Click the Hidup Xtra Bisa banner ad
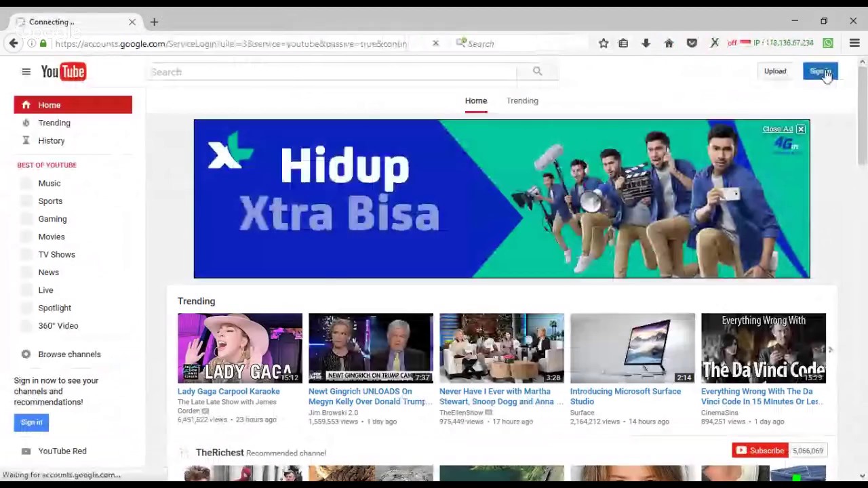The height and width of the screenshot is (488, 868). click(x=502, y=199)
